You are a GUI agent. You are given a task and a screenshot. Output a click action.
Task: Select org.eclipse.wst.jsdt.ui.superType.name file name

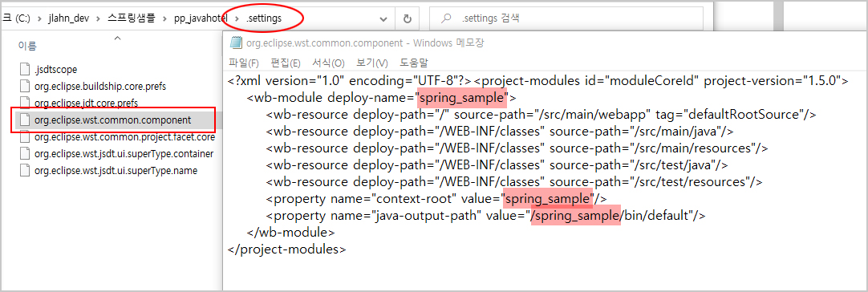[x=116, y=170]
